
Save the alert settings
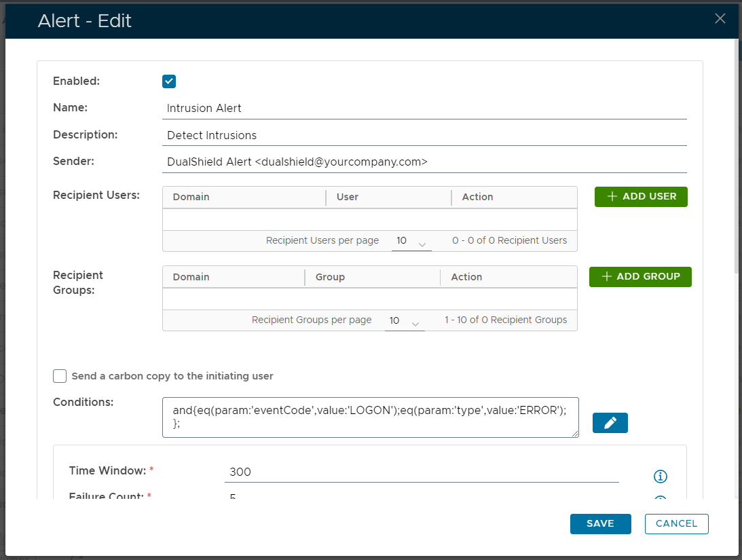coord(600,523)
